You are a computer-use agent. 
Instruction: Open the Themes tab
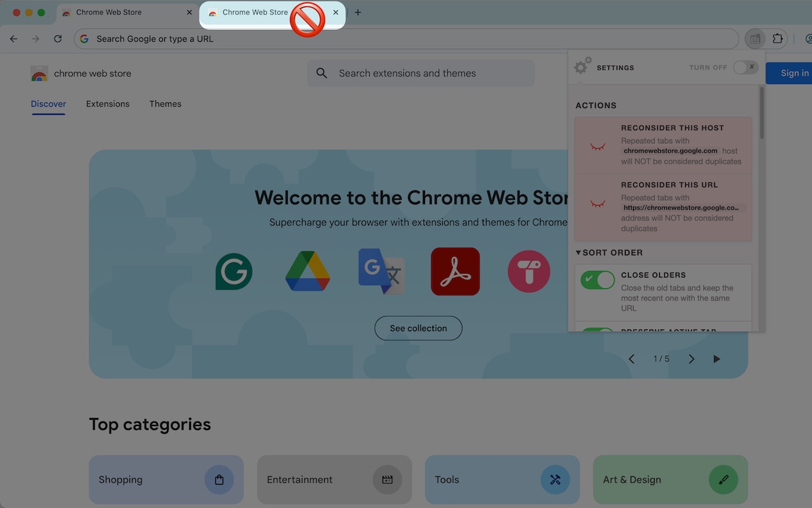coord(166,104)
